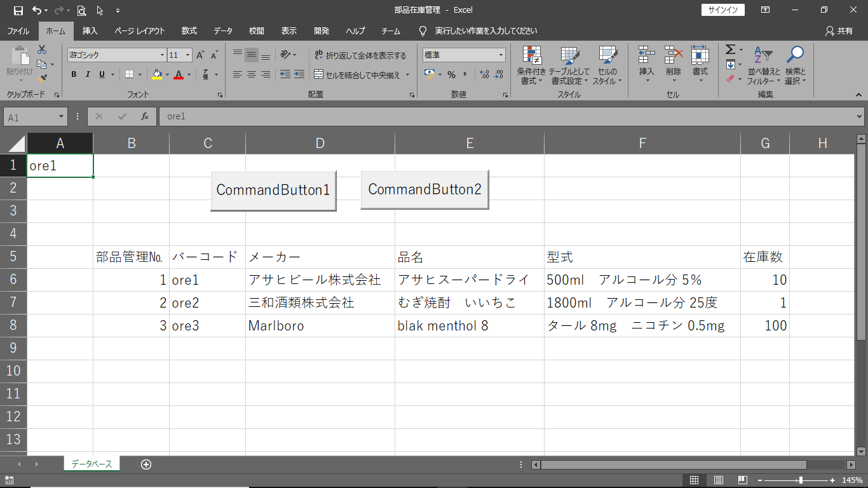Align cell text to the left
Viewport: 868px width, 488px height.
coord(238,74)
